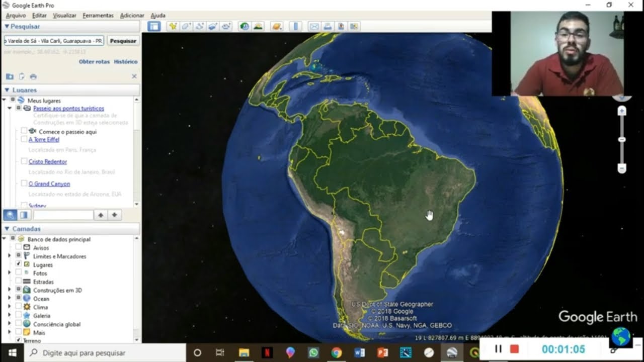Click the Print toolbar icon
644x362 pixels.
pyautogui.click(x=328, y=26)
